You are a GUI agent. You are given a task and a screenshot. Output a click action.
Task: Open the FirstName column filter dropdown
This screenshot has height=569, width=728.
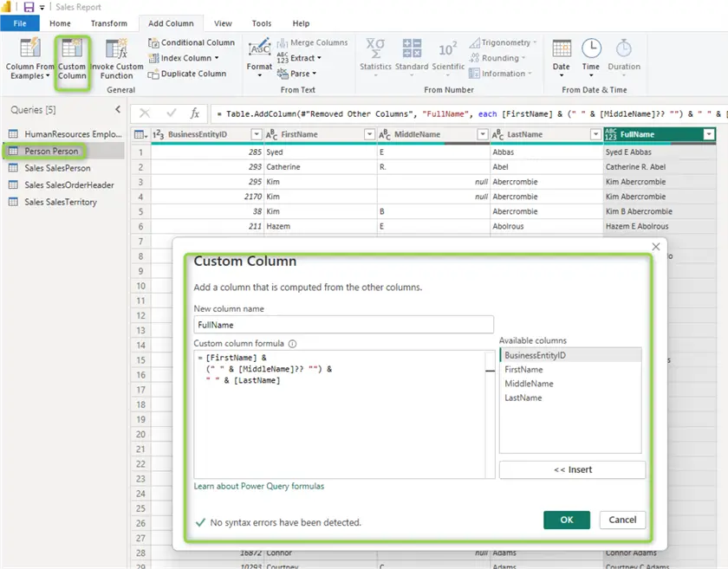pyautogui.click(x=369, y=134)
